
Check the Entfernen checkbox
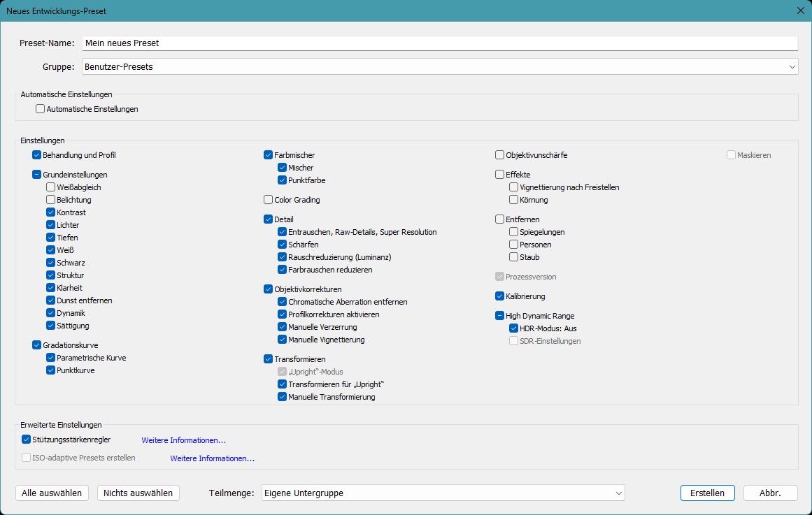(500, 219)
